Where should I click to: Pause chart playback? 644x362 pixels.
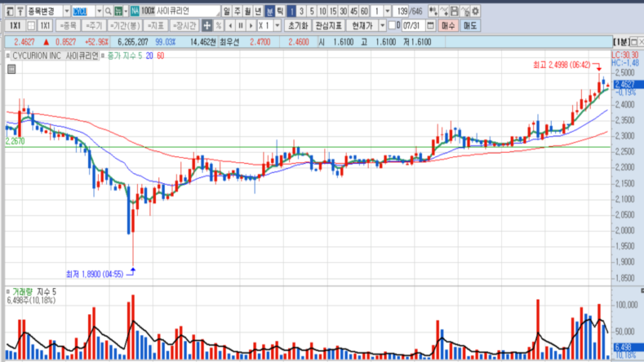click(241, 26)
